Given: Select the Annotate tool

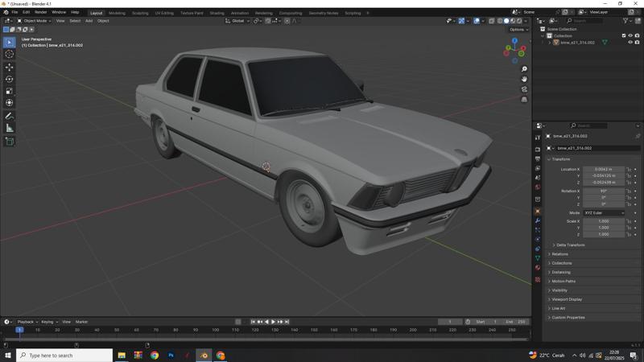Looking at the screenshot, I should point(10,117).
